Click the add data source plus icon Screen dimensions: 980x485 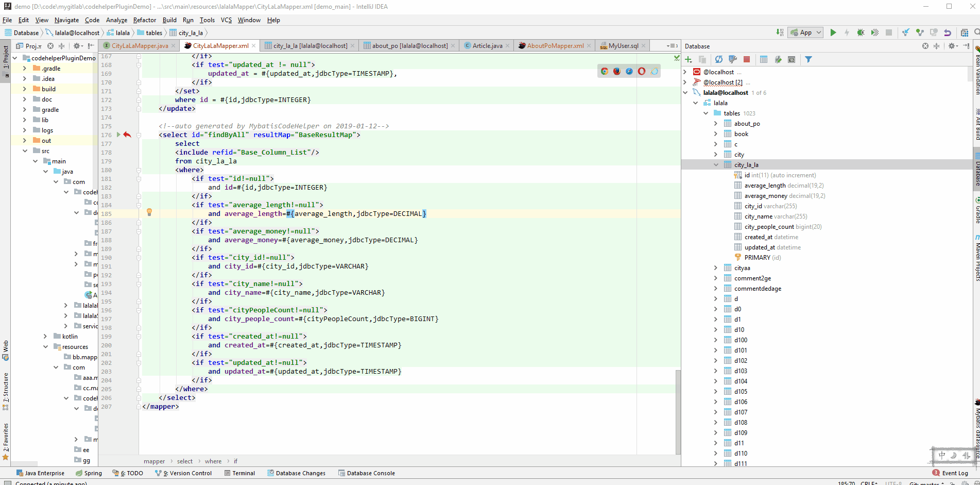(689, 60)
